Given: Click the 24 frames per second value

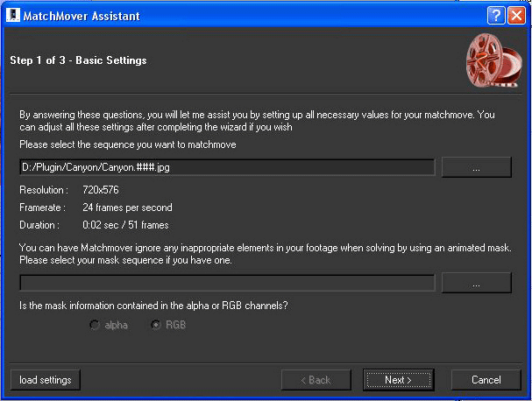Looking at the screenshot, I should click(x=127, y=208).
